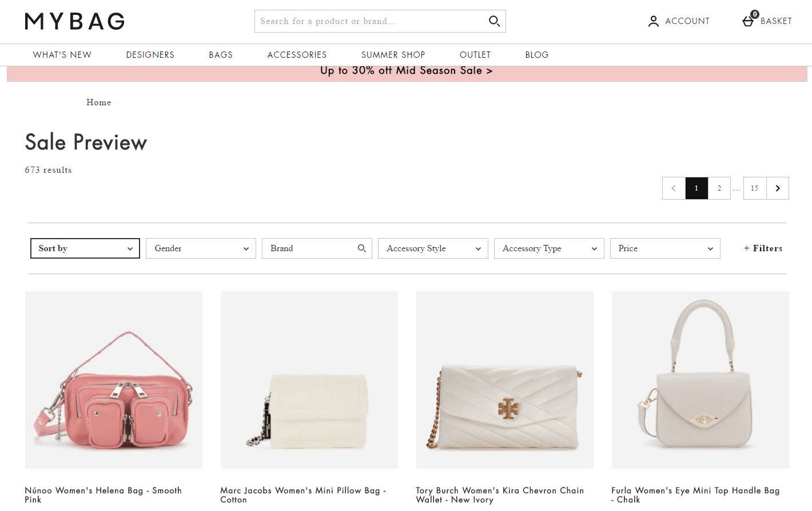Click the search magnifier icon in header

pyautogui.click(x=494, y=21)
